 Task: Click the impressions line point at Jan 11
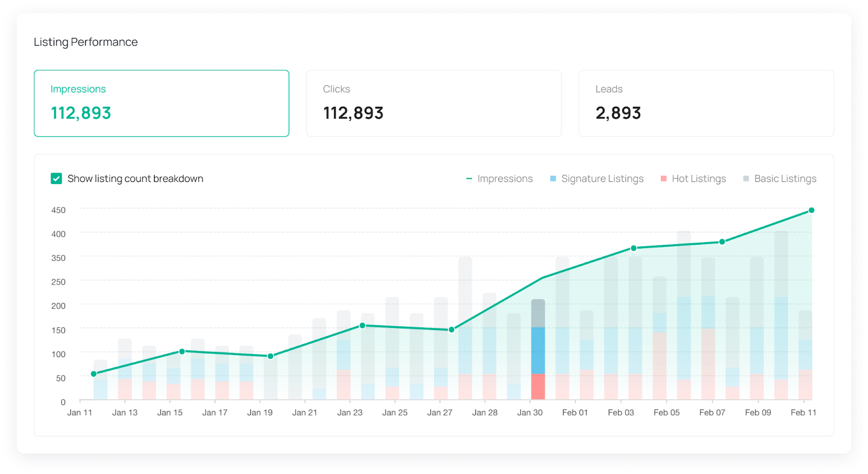tap(94, 374)
